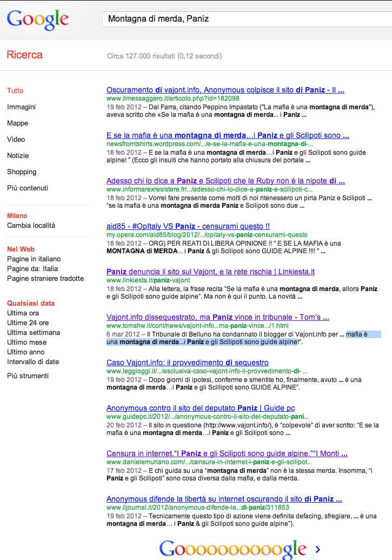This screenshot has width=392, height=560.
Task: Click the www.danielemuriano.com URL
Action: (210, 462)
